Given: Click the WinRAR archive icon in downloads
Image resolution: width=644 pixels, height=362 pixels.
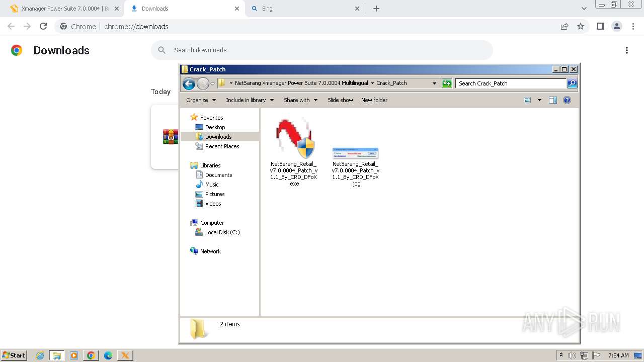Looking at the screenshot, I should pos(171,137).
